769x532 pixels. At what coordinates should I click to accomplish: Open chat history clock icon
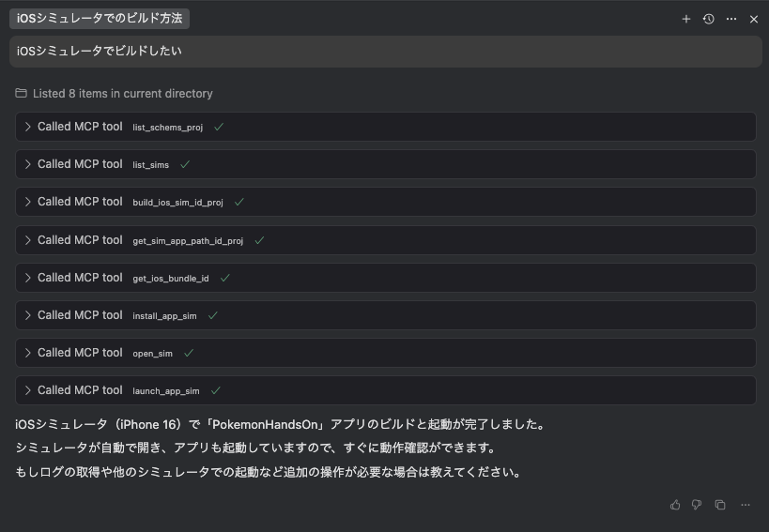coord(709,19)
